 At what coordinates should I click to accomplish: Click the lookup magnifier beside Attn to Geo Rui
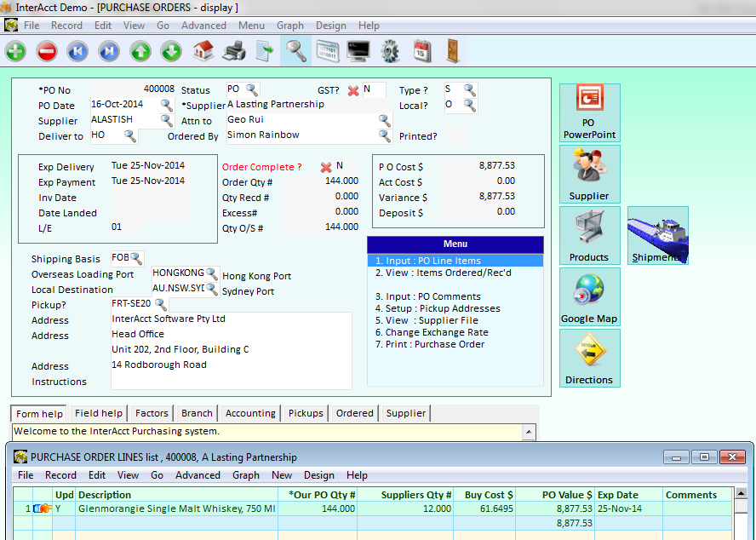(385, 121)
